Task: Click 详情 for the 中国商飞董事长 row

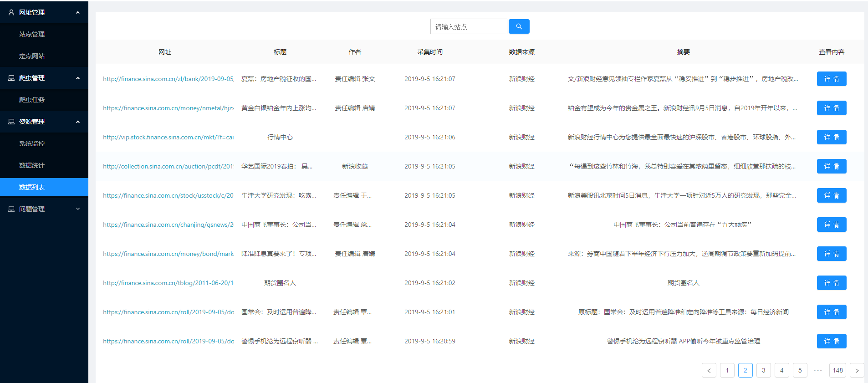Action: point(832,225)
